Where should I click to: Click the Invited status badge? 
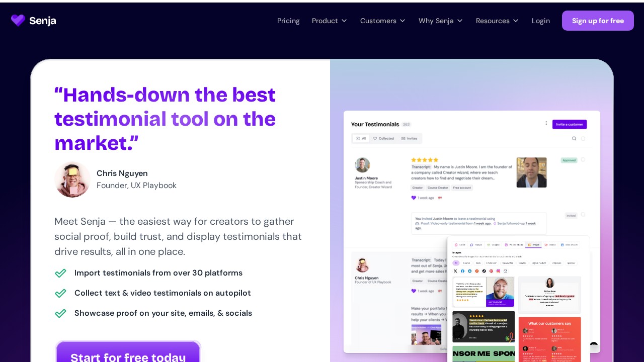click(571, 216)
